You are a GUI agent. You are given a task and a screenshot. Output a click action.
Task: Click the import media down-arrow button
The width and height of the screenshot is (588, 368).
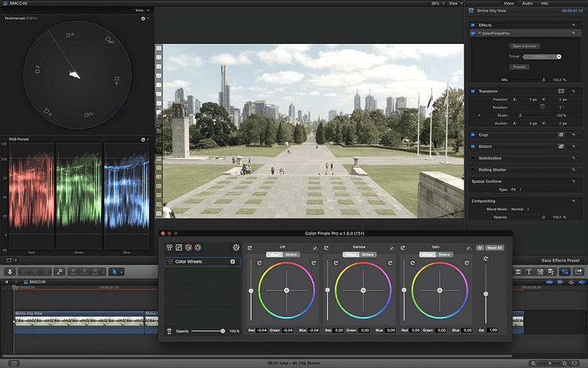[9, 271]
